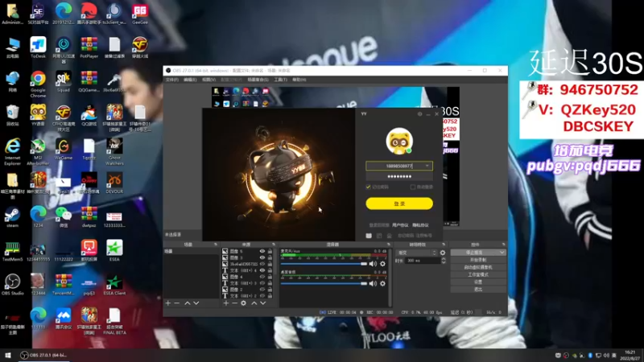Toggle lock for source 图像 5
This screenshot has height=362, width=644.
tap(270, 251)
